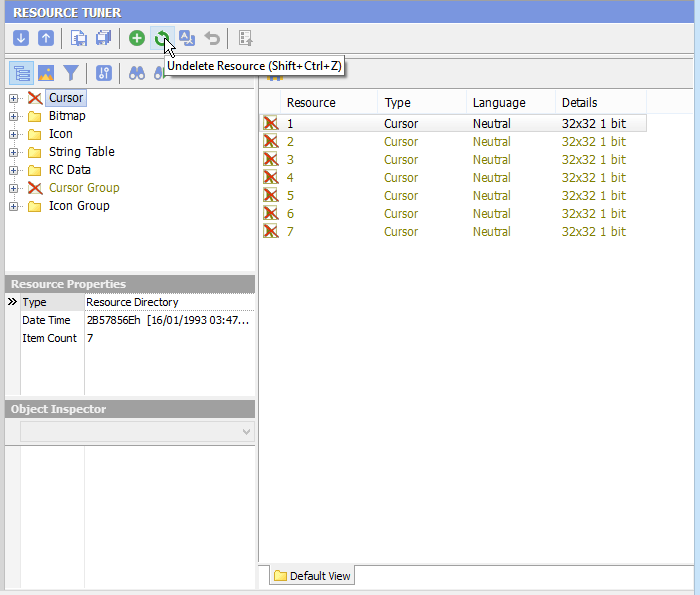Click Cursor type cell in row 6
The height and width of the screenshot is (595, 700).
tap(401, 214)
